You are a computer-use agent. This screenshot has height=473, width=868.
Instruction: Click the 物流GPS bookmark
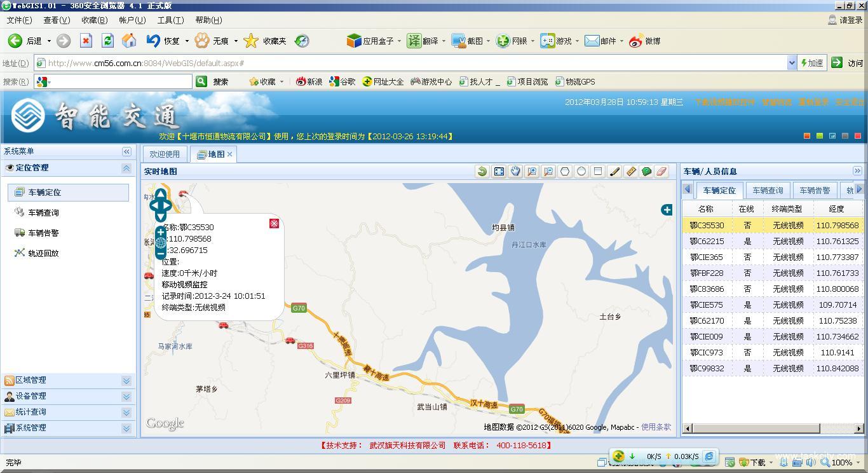575,81
